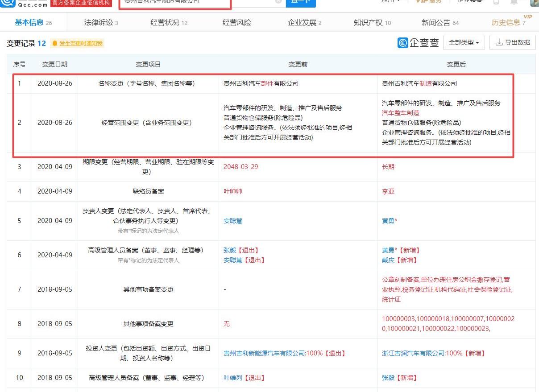Screen dimensions: 539x392
Task: View the 知识产权 tab
Action: pos(372,22)
